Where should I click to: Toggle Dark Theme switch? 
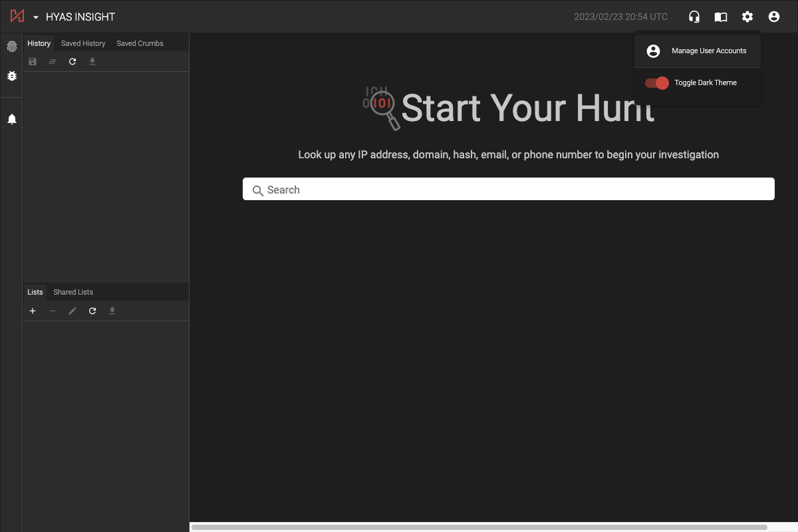click(x=656, y=82)
